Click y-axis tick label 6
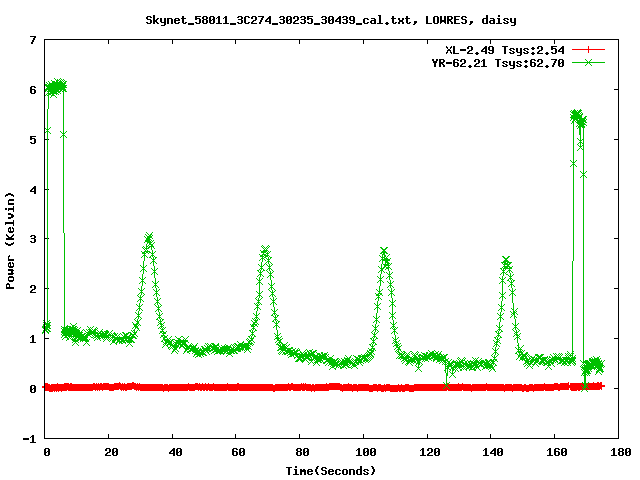The height and width of the screenshot is (480, 640). [x=33, y=90]
